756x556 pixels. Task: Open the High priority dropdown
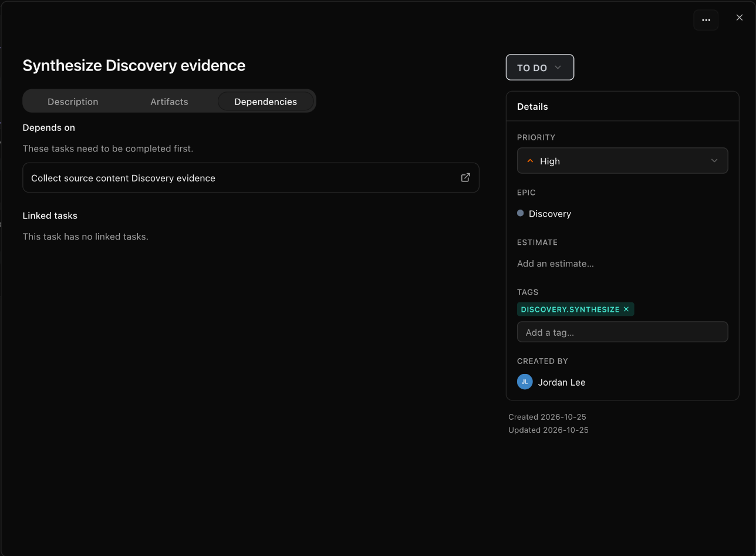(x=622, y=161)
